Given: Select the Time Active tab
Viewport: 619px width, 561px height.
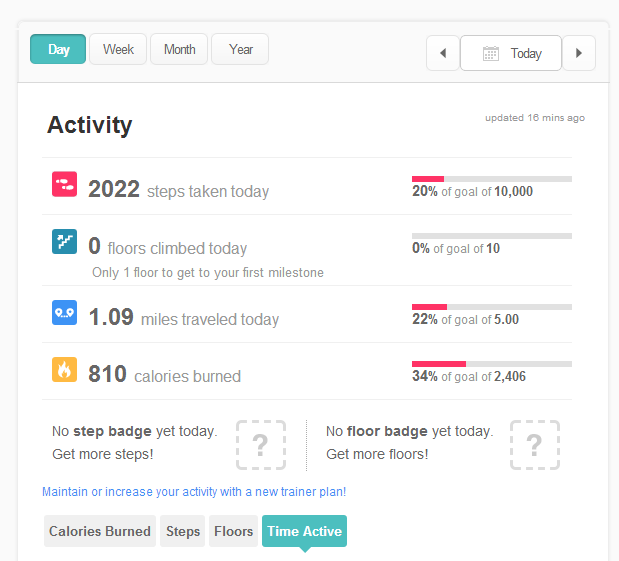Looking at the screenshot, I should [304, 531].
